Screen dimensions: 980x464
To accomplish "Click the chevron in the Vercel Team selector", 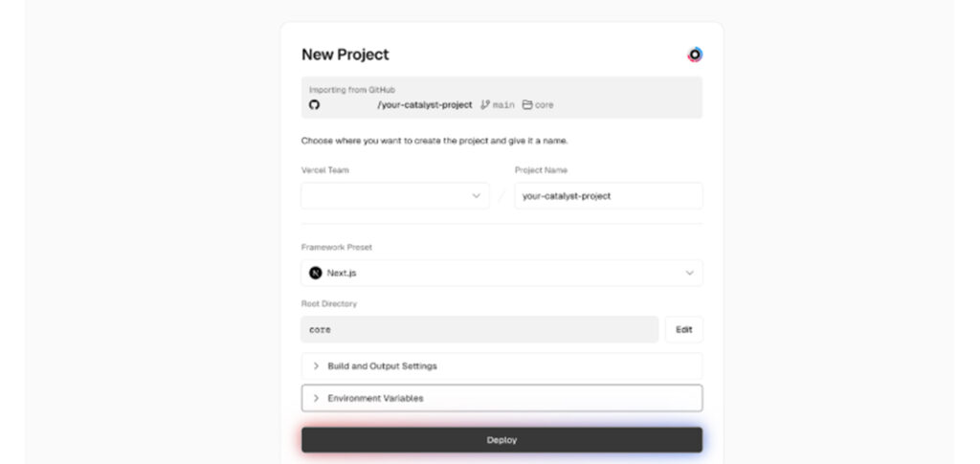I will pos(477,195).
